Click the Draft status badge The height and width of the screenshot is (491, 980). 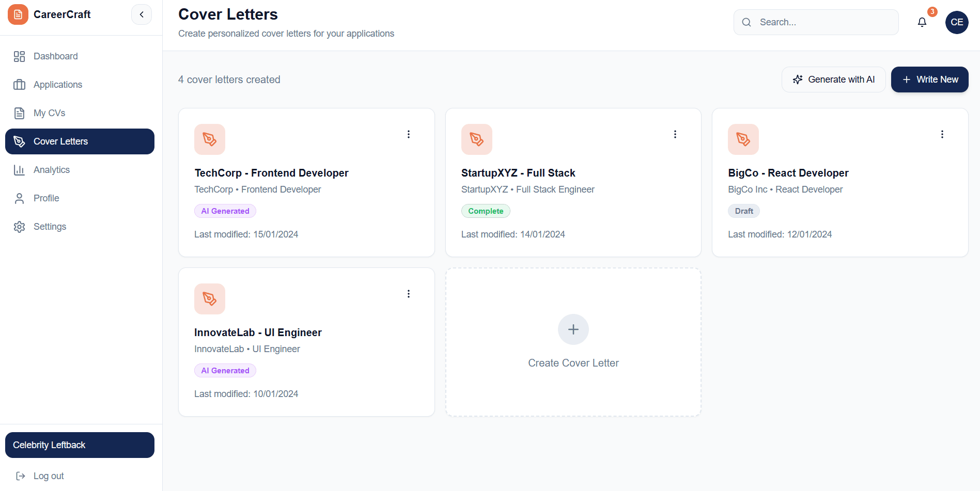(744, 211)
